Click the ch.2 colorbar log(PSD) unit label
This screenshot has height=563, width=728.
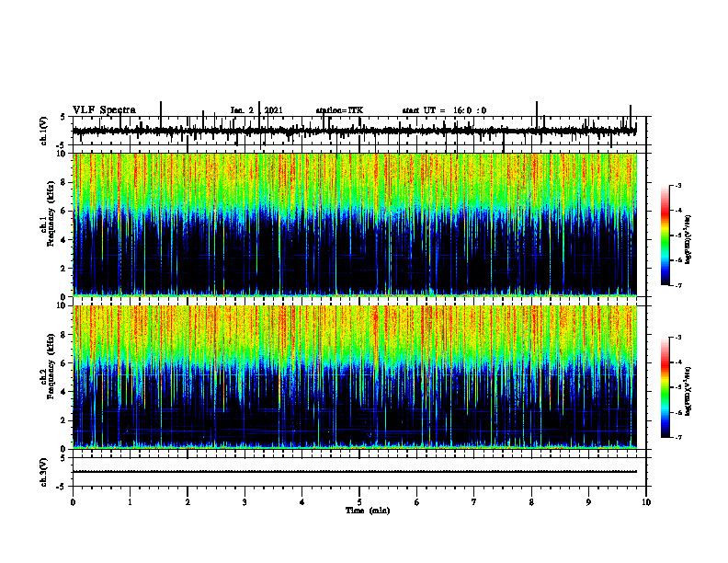pos(688,391)
